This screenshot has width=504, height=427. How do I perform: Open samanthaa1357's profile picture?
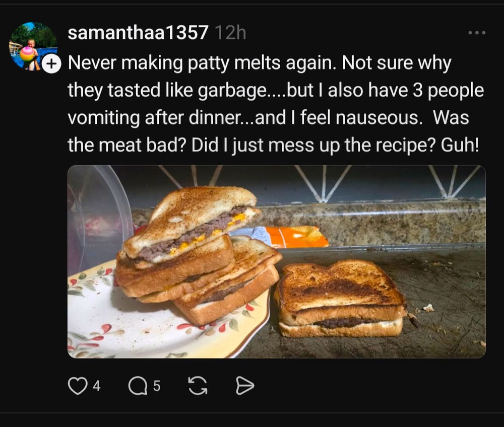click(x=33, y=46)
